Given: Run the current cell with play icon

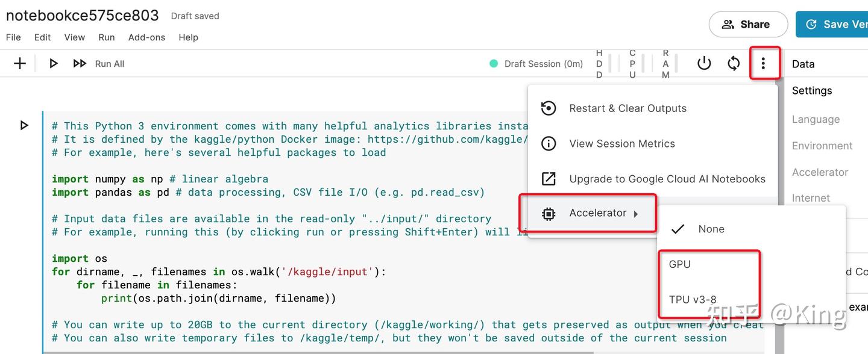Looking at the screenshot, I should [x=53, y=63].
